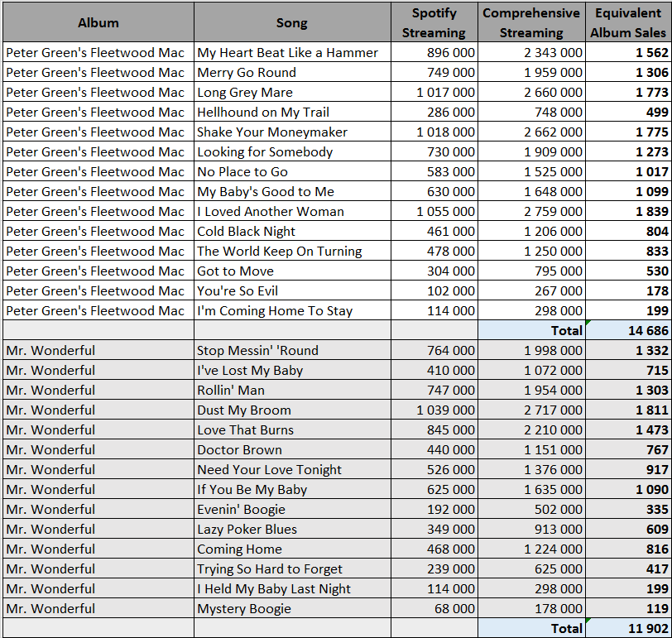672x638 pixels.
Task: Select comprehensive value 2 662 000
Action: click(x=531, y=132)
